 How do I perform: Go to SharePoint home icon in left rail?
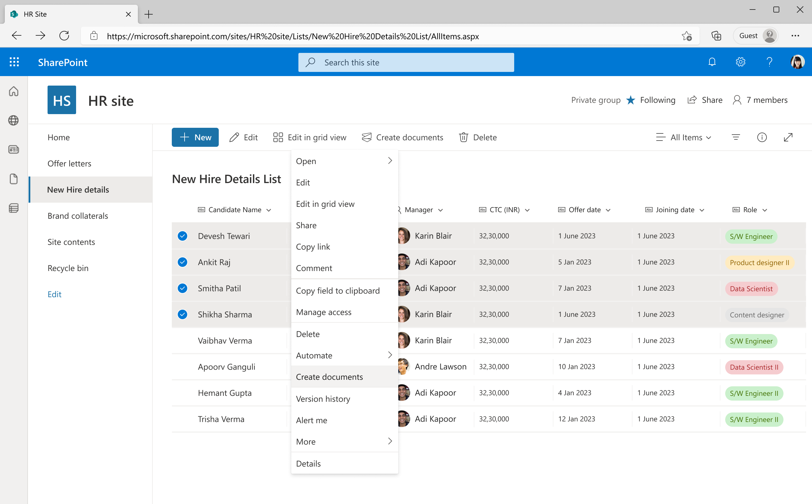[14, 91]
